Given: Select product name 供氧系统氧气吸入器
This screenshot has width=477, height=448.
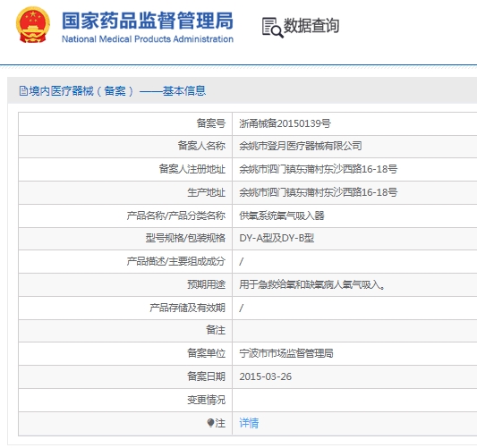Looking at the screenshot, I should (282, 216).
